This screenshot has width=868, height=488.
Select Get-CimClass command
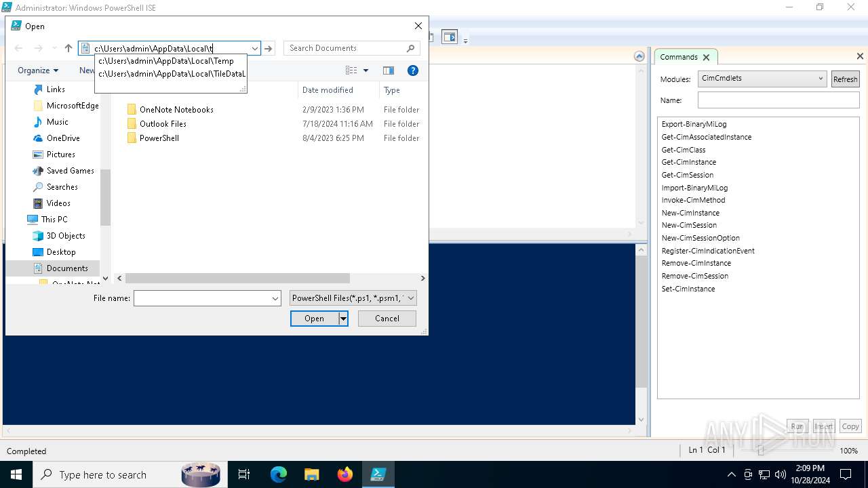point(684,150)
